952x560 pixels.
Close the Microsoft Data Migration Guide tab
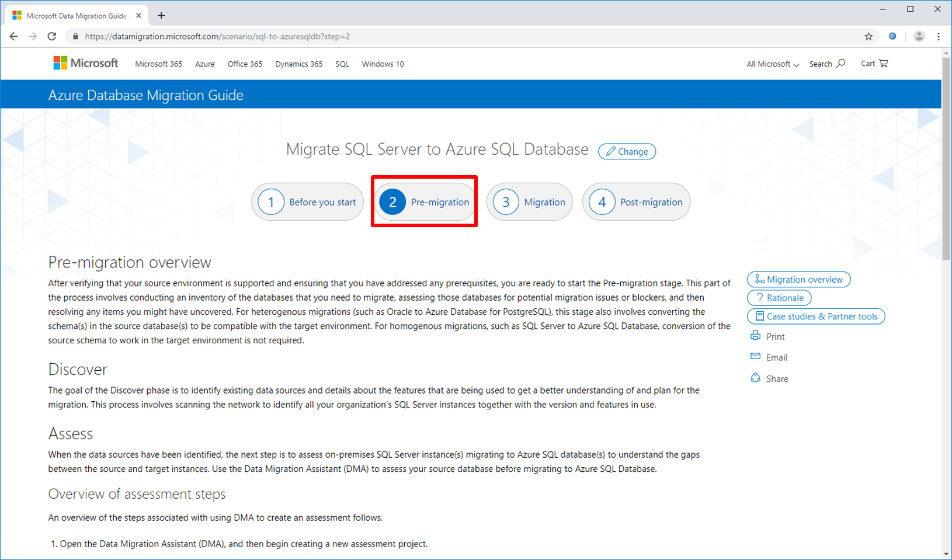tap(139, 16)
